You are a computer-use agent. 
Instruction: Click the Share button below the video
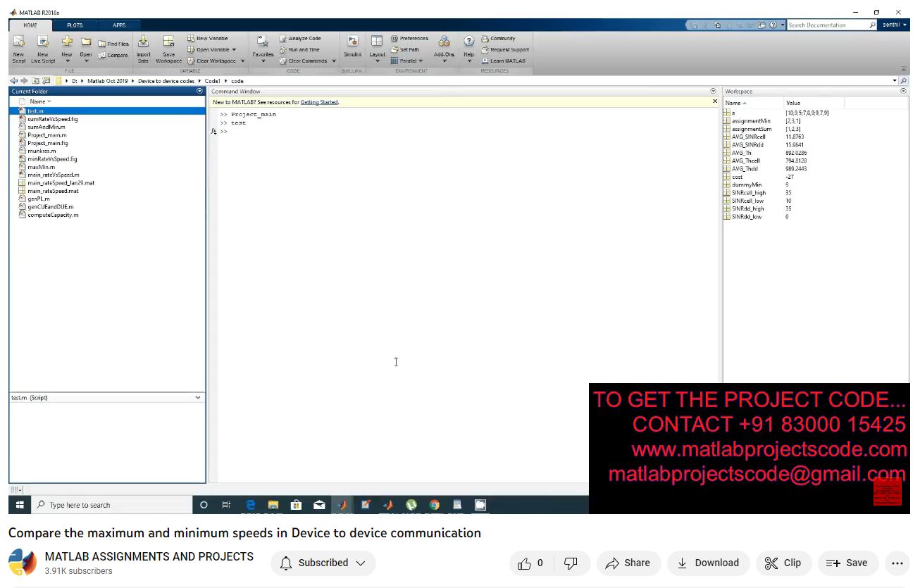(x=628, y=563)
